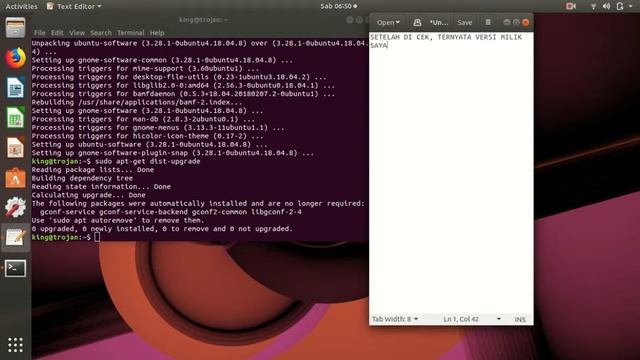The height and width of the screenshot is (360, 640).
Task: Open the File menu in Terminal
Action: point(40,33)
